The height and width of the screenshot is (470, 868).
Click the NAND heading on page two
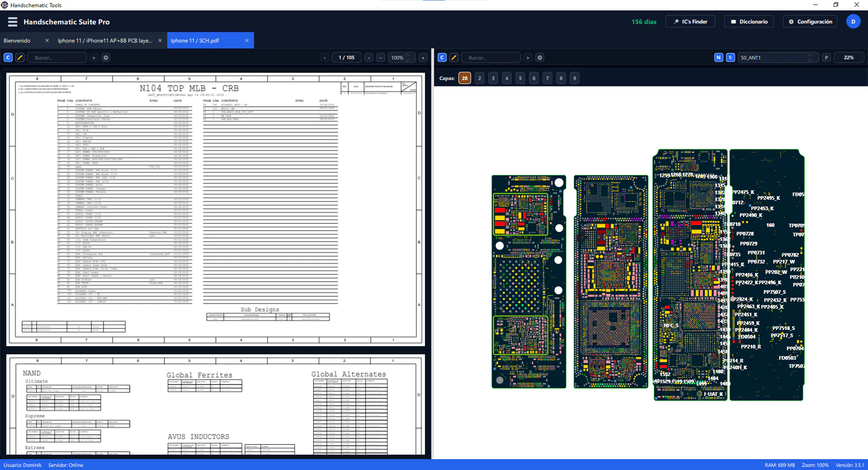pos(32,373)
